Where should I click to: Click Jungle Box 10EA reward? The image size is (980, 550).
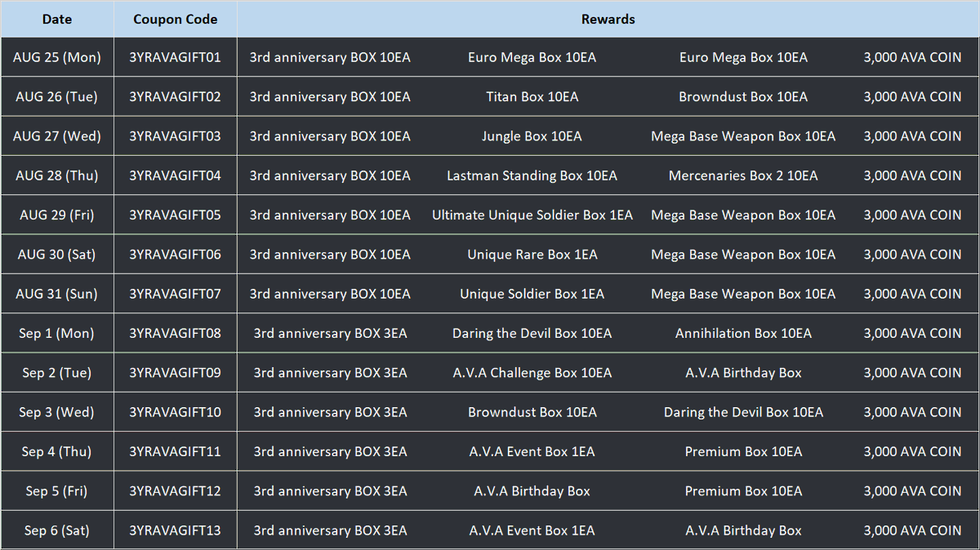click(532, 136)
